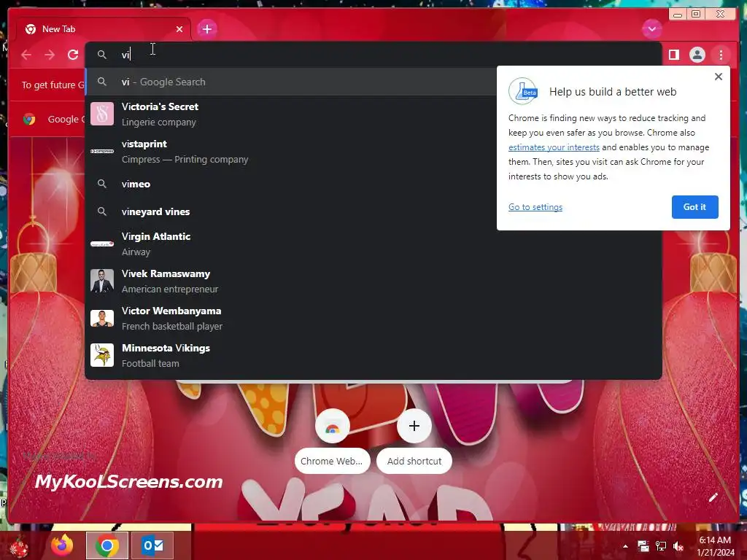
Task: Open the 'Go to settings' link
Action: point(535,207)
